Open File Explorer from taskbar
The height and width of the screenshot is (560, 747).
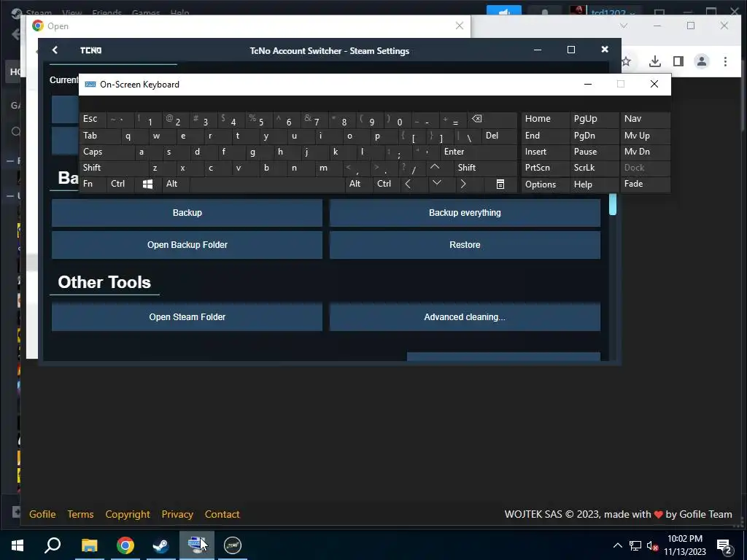[x=89, y=545]
